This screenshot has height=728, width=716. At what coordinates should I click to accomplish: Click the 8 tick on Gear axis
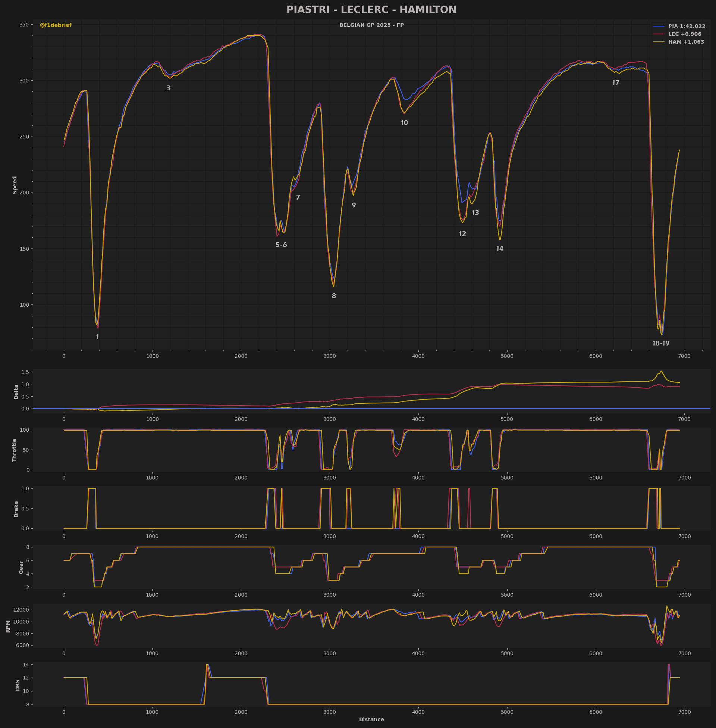27,547
